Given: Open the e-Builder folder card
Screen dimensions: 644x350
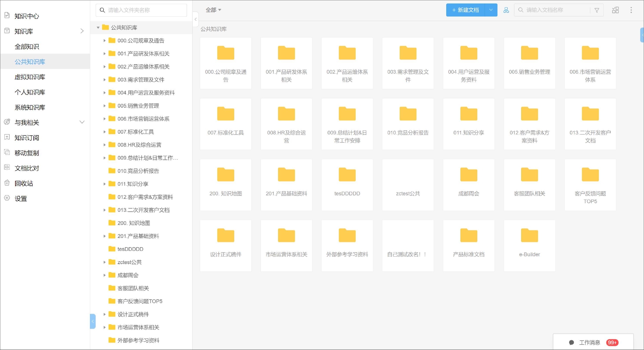Looking at the screenshot, I should click(529, 246).
